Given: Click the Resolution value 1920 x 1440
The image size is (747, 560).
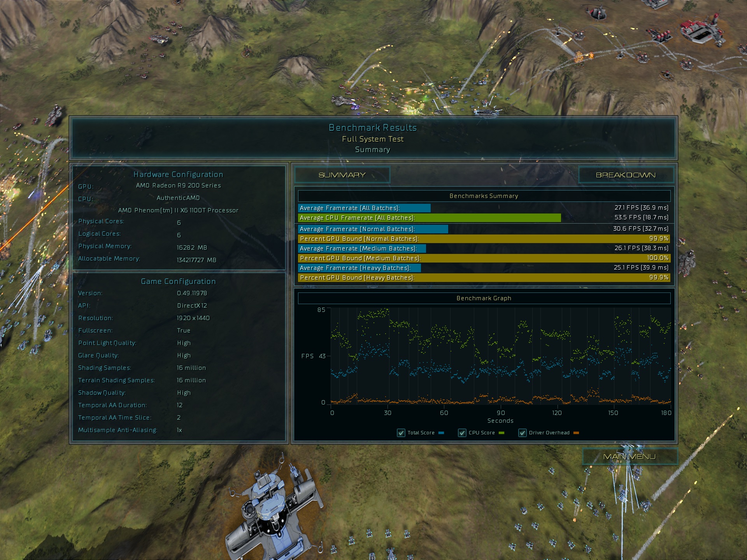Looking at the screenshot, I should 193,318.
